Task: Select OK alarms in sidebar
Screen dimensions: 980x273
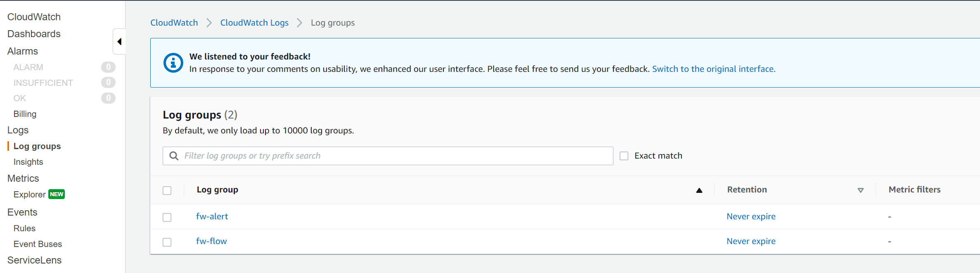Action: (x=19, y=98)
